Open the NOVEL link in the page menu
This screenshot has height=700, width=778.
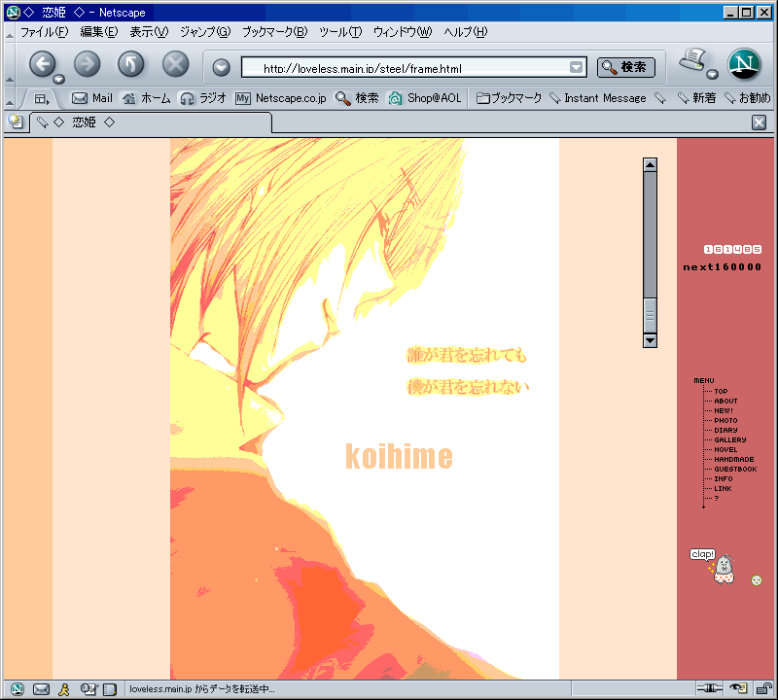tap(725, 450)
